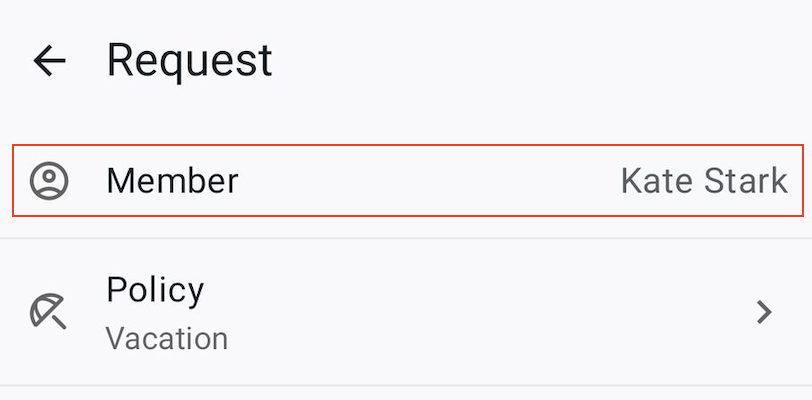Go back from the Request screen
812x400 pixels.
[49, 61]
